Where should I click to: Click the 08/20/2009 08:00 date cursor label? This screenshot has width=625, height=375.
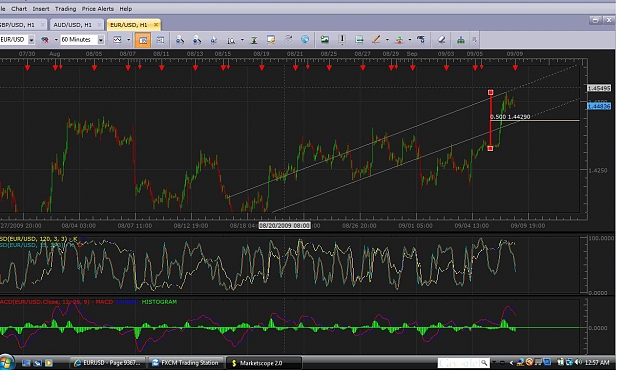[285, 226]
